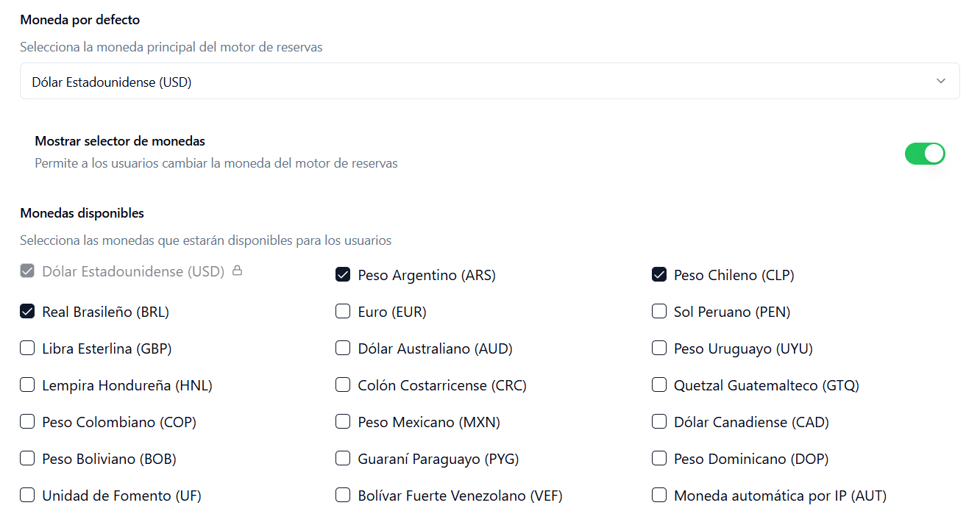This screenshot has height=522, width=980.
Task: Uncheck Peso Argentino (ARS)
Action: pos(343,274)
